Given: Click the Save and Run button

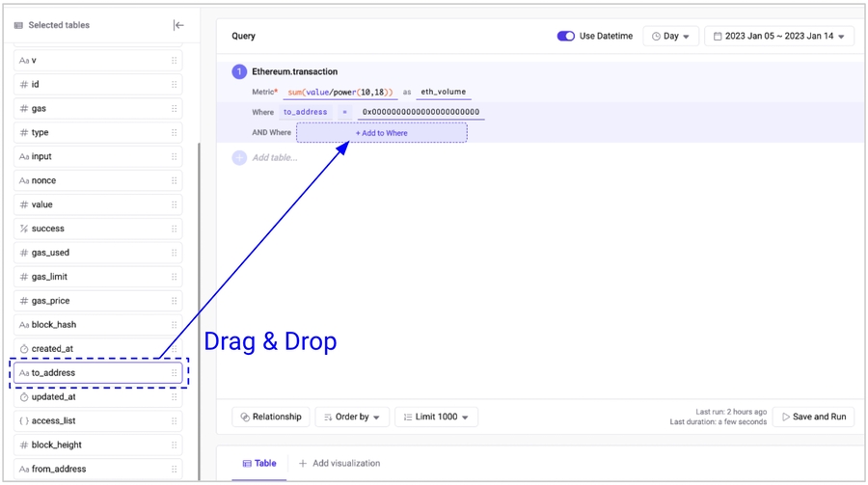Looking at the screenshot, I should 813,417.
